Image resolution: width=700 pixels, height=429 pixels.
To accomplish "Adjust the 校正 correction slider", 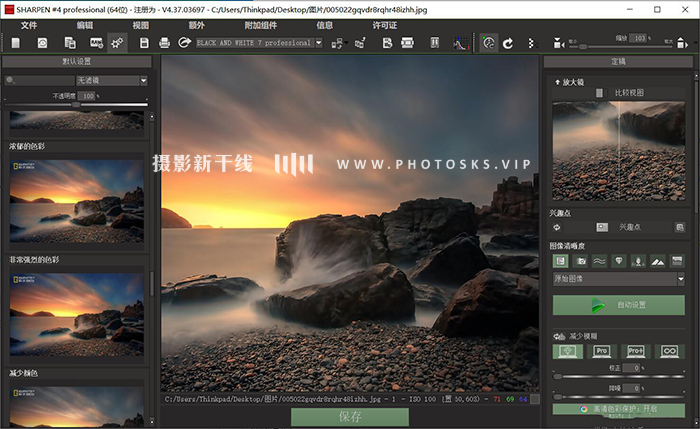I will (x=619, y=376).
